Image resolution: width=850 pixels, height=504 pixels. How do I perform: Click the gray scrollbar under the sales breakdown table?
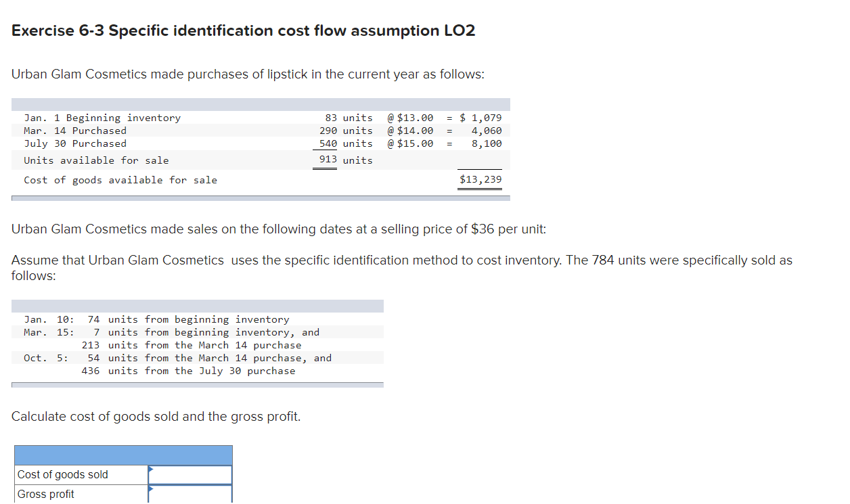[x=197, y=384]
